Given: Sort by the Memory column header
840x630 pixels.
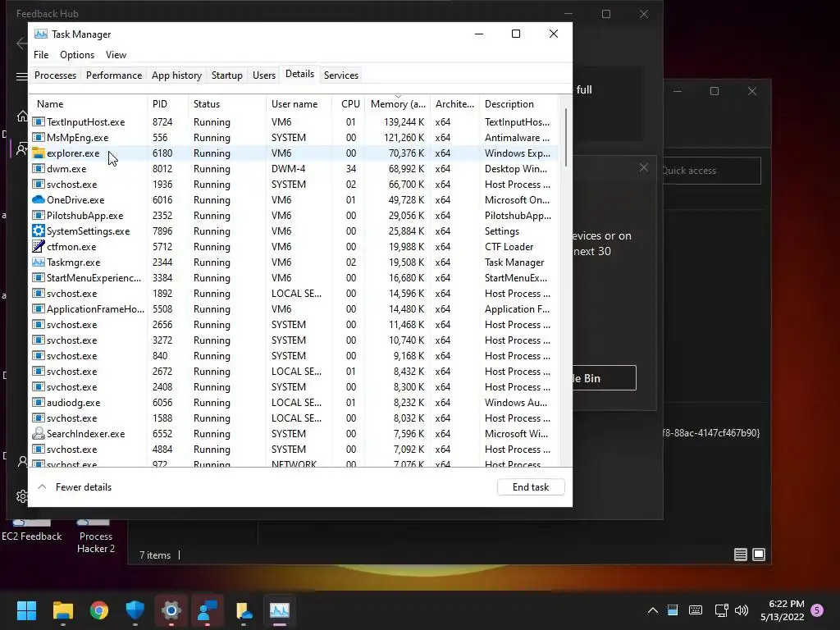Looking at the screenshot, I should pyautogui.click(x=398, y=104).
